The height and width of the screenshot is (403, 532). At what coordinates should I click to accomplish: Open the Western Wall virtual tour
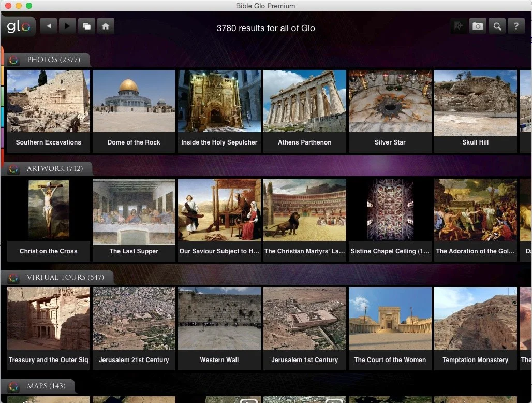[219, 328]
